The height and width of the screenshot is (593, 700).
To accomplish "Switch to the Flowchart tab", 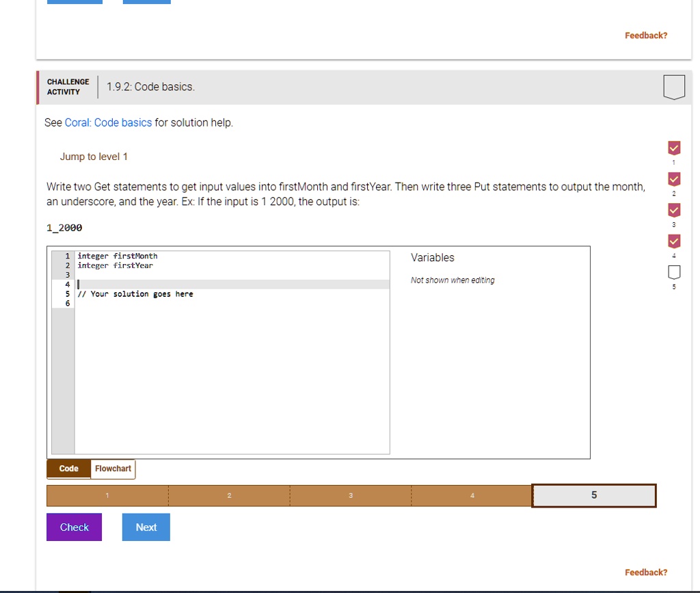I will point(112,469).
